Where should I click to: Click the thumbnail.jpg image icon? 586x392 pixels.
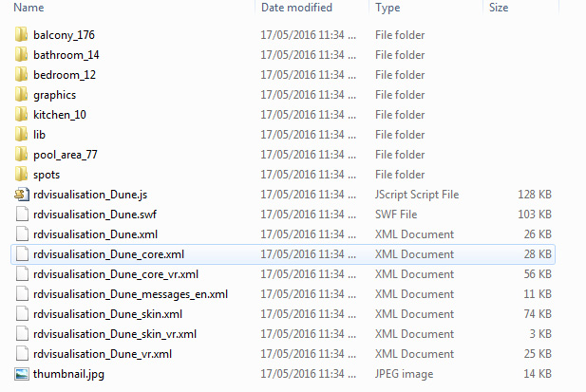(x=22, y=374)
